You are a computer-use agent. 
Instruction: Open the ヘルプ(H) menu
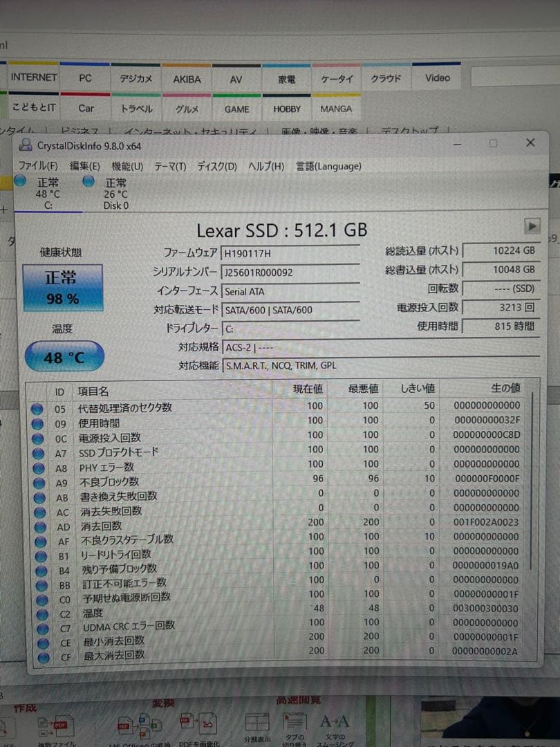[x=266, y=166]
